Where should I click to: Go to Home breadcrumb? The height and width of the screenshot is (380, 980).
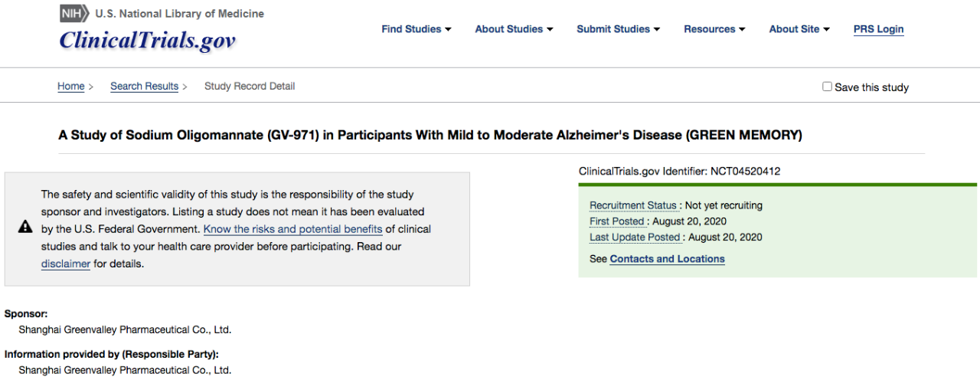click(x=71, y=87)
